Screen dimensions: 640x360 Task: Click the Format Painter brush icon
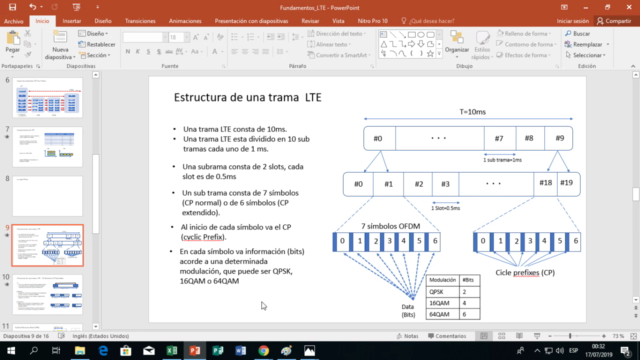[28, 54]
